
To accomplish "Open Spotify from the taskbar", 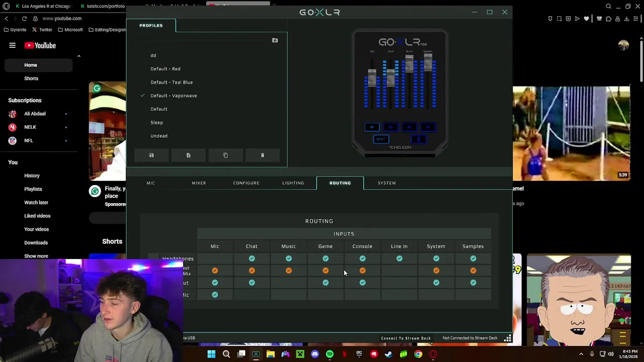I will pyautogui.click(x=330, y=354).
